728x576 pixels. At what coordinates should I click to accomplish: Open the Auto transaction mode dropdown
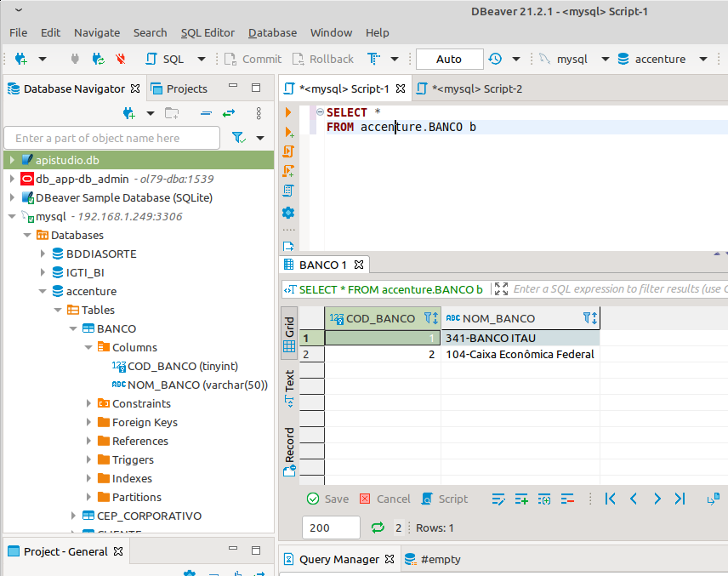click(449, 59)
